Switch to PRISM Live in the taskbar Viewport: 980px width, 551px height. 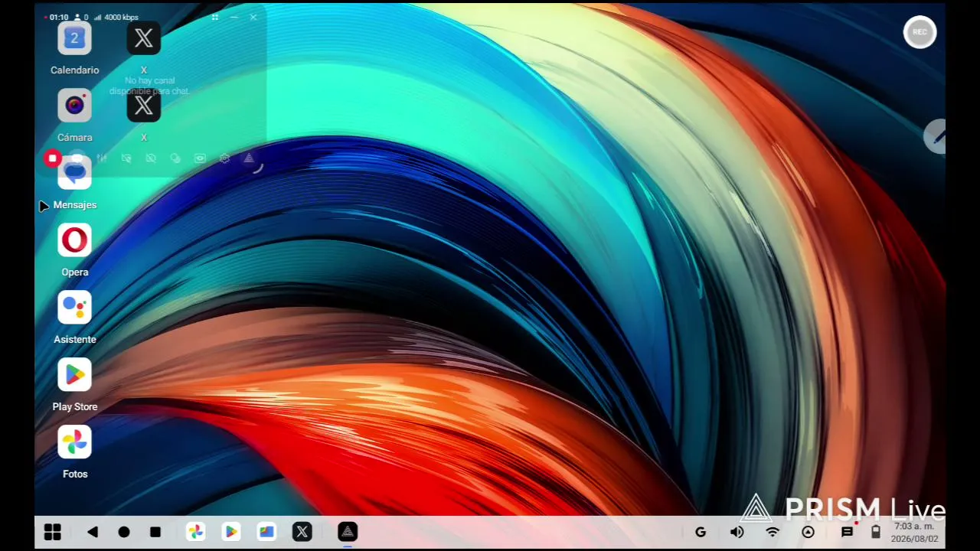[x=348, y=532]
